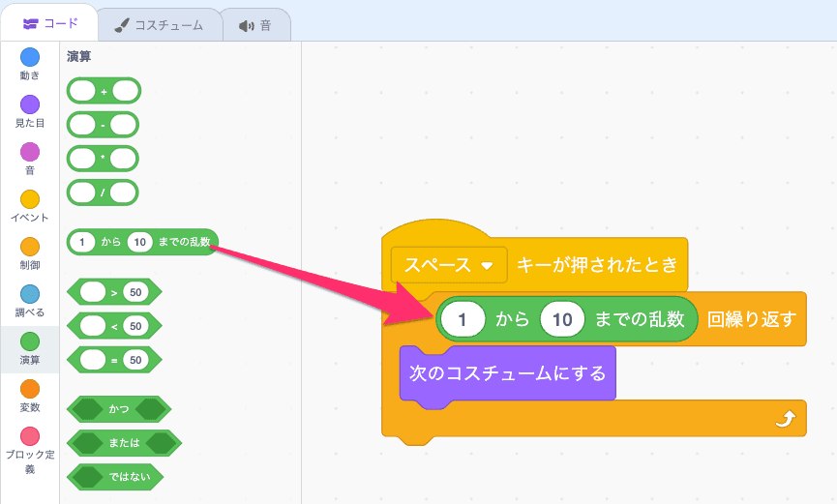Click the loop arrow icon on repeat block
Viewport: 837px width, 504px height.
[785, 419]
